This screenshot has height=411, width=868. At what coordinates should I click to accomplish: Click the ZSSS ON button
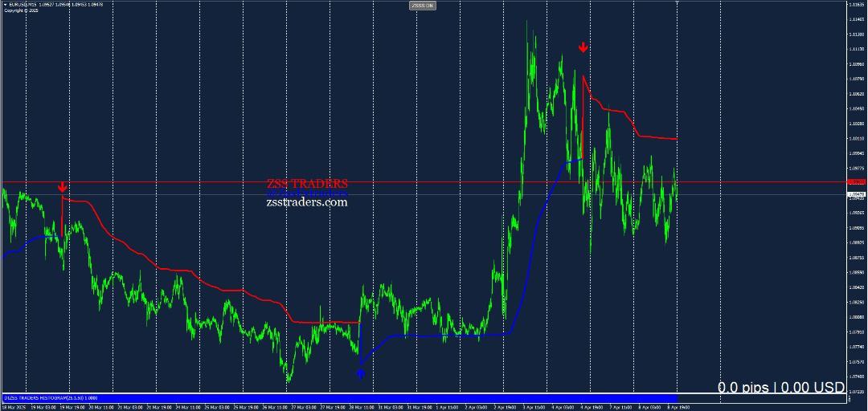click(x=423, y=5)
